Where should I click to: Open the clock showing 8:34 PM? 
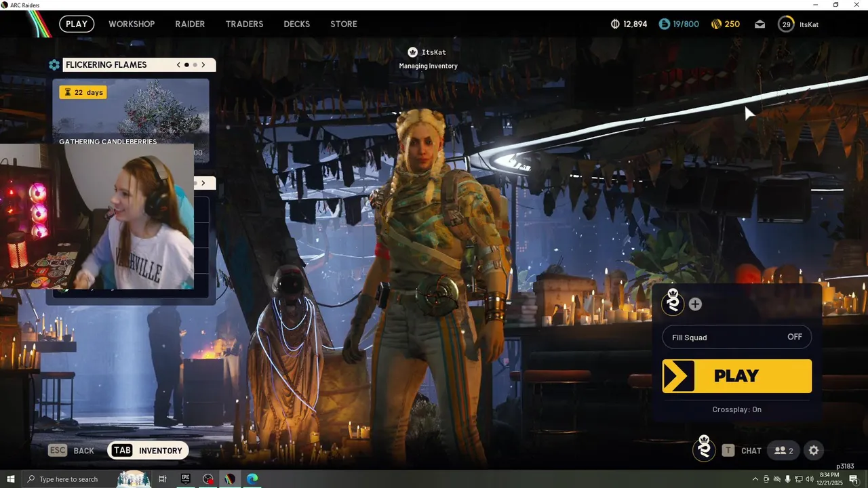click(x=829, y=479)
